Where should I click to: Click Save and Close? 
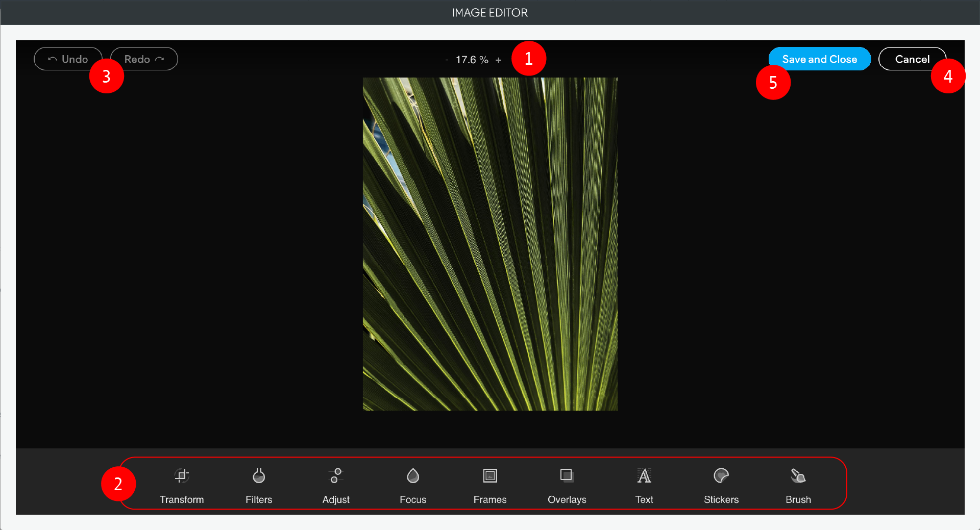click(x=819, y=59)
